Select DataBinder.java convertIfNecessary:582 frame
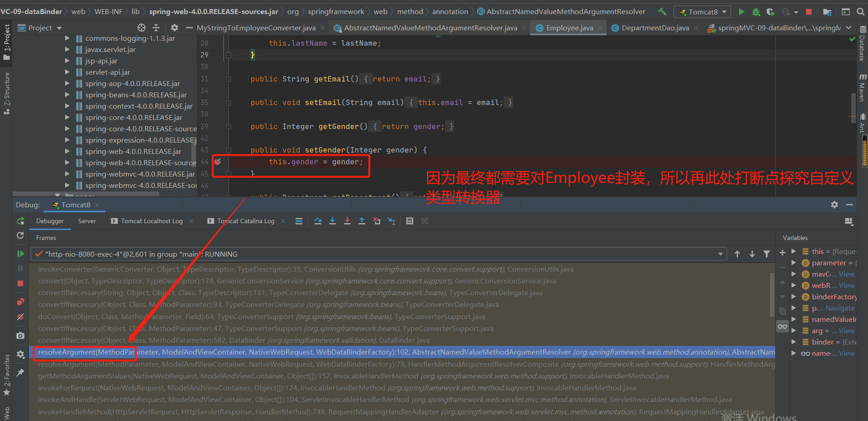The width and height of the screenshot is (868, 421). [234, 340]
